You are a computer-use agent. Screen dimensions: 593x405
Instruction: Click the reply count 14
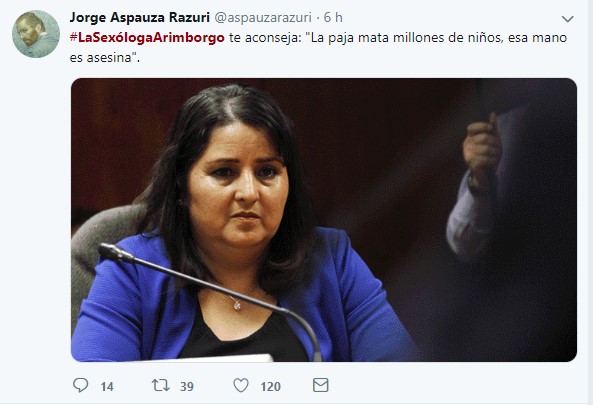107,386
